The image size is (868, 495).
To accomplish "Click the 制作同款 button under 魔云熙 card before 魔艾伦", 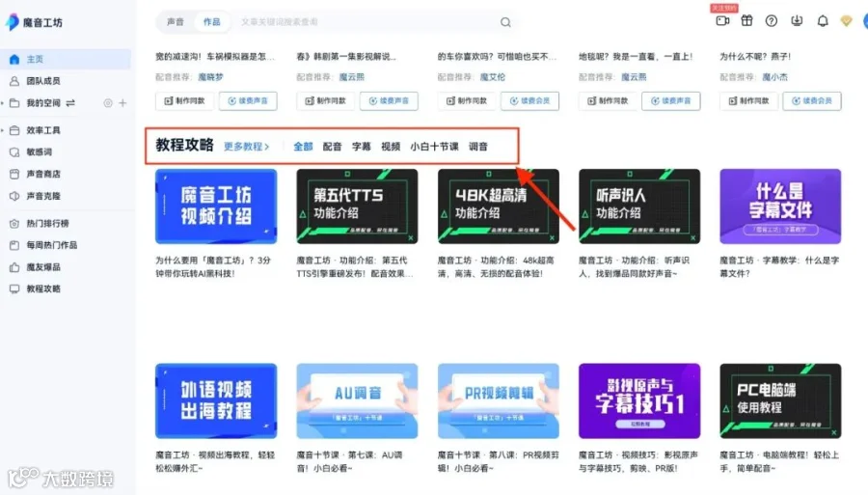I will (326, 100).
